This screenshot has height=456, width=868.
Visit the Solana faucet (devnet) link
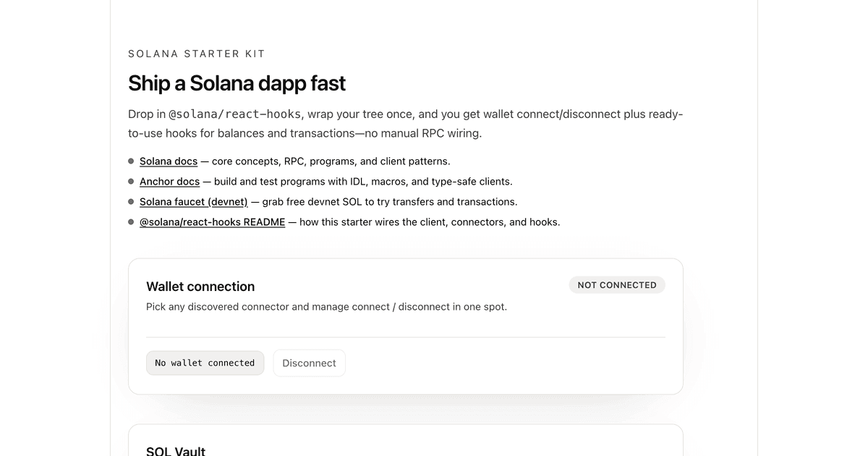(x=193, y=201)
